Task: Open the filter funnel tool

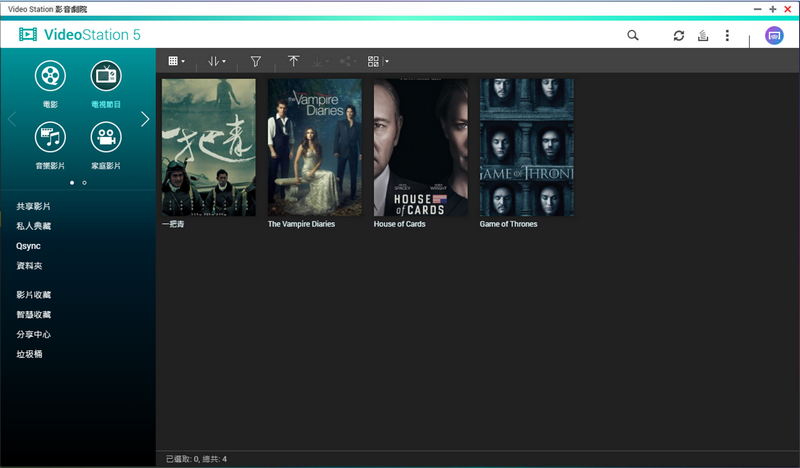Action: tap(256, 61)
